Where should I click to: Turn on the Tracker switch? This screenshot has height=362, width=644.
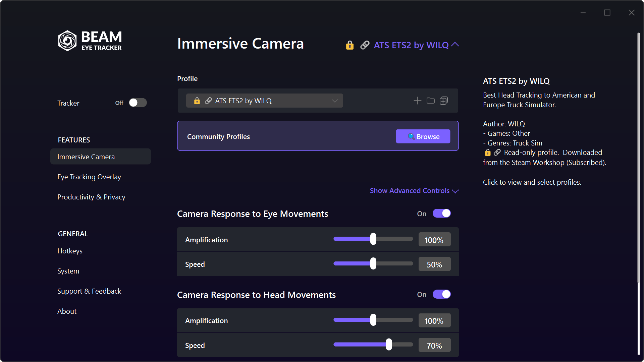pyautogui.click(x=138, y=103)
